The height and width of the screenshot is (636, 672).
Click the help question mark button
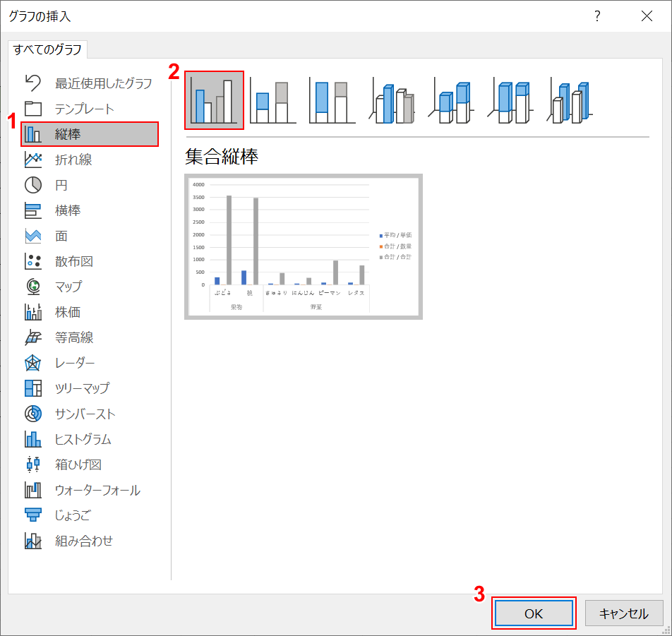point(597,16)
